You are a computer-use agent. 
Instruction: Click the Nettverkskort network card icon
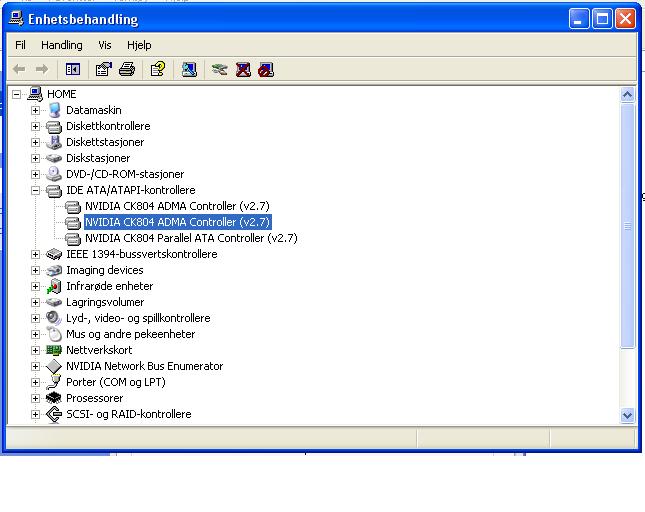click(x=54, y=350)
